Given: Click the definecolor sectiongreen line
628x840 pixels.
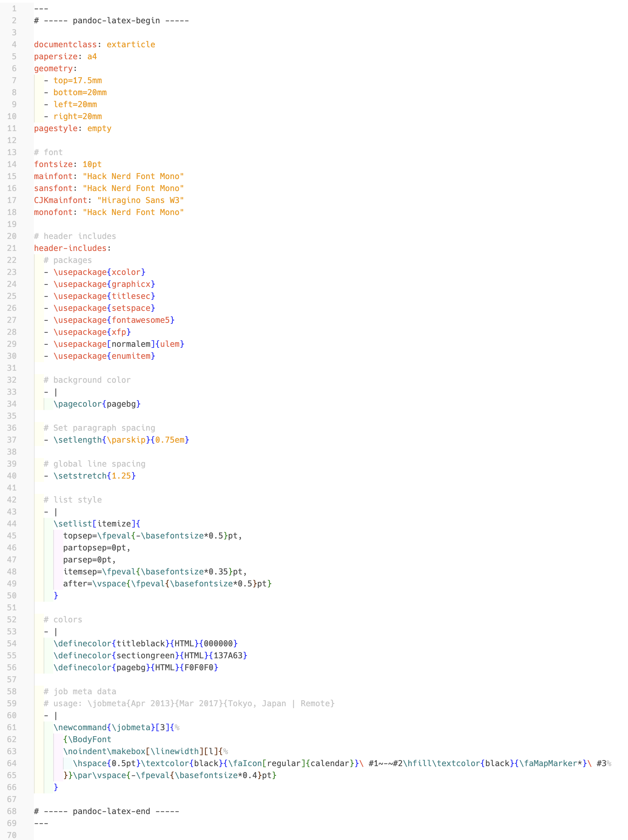Looking at the screenshot, I should [x=151, y=655].
